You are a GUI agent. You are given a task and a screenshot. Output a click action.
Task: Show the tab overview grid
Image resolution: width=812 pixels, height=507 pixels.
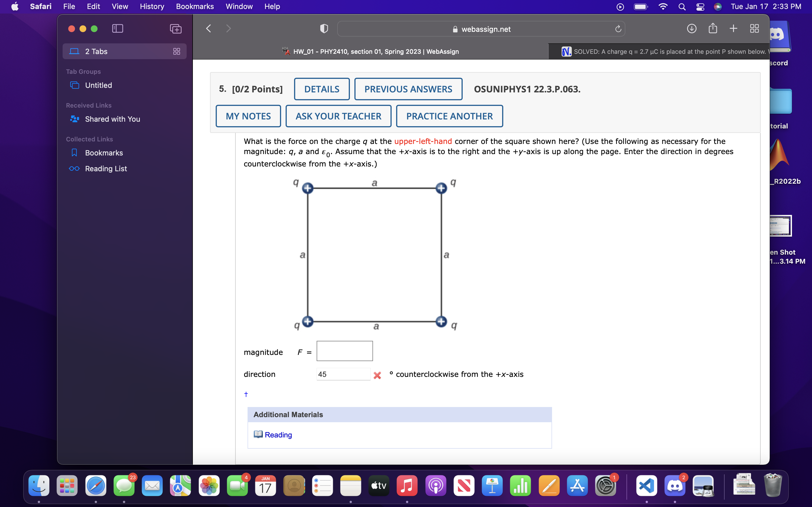[754, 28]
